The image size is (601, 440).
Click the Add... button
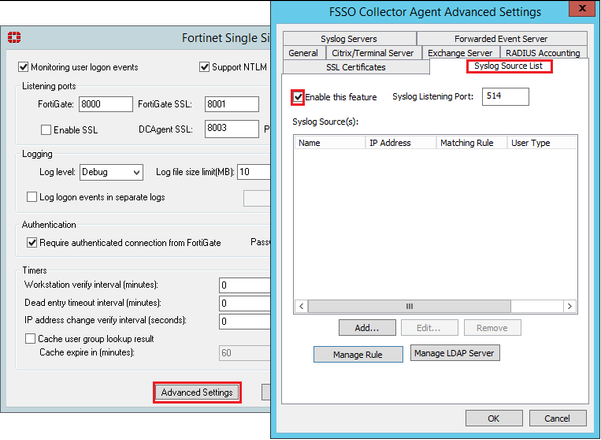pyautogui.click(x=367, y=328)
